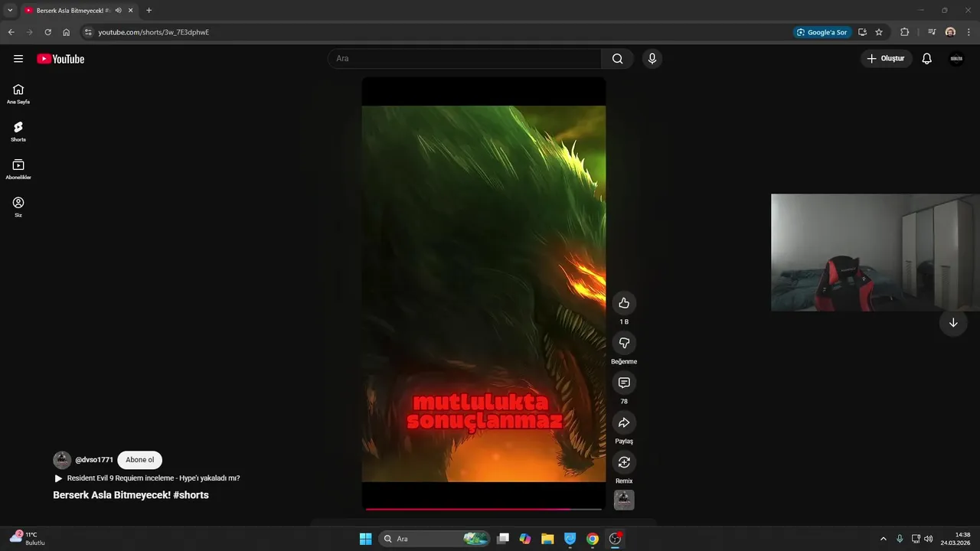Focus the YouTube Ara search field
The image size is (980, 551).
(x=465, y=59)
